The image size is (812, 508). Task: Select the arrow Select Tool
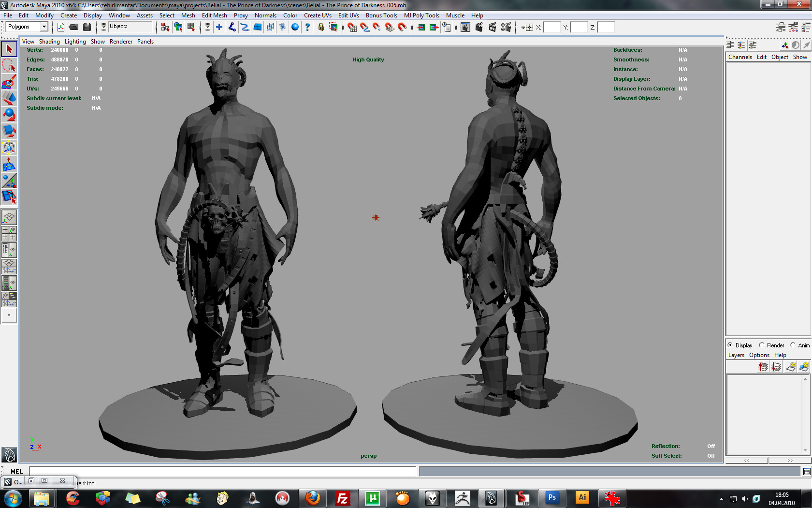click(x=9, y=49)
